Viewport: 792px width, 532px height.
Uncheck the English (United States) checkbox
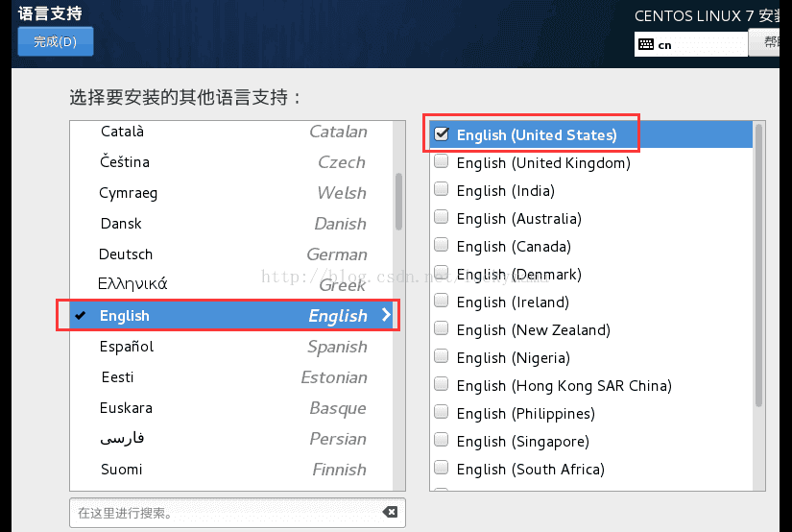pyautogui.click(x=441, y=133)
